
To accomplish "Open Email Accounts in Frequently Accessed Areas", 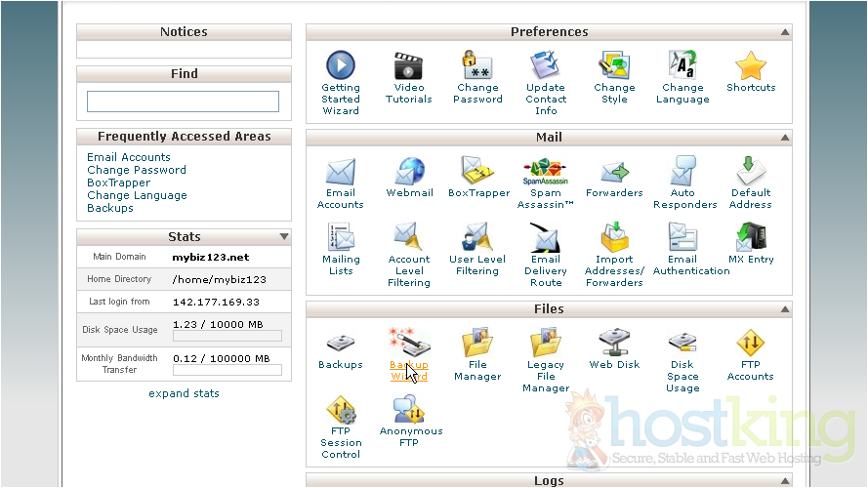I will click(x=129, y=157).
